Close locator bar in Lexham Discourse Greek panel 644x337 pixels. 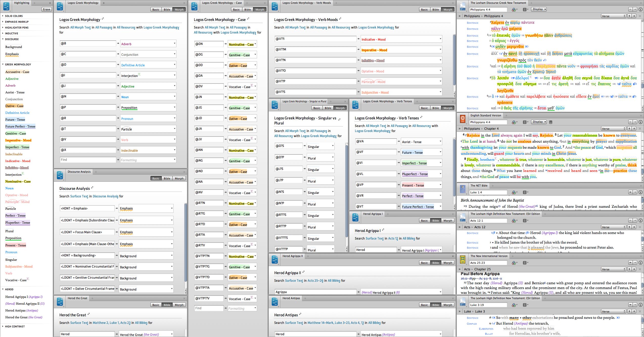[640, 16]
